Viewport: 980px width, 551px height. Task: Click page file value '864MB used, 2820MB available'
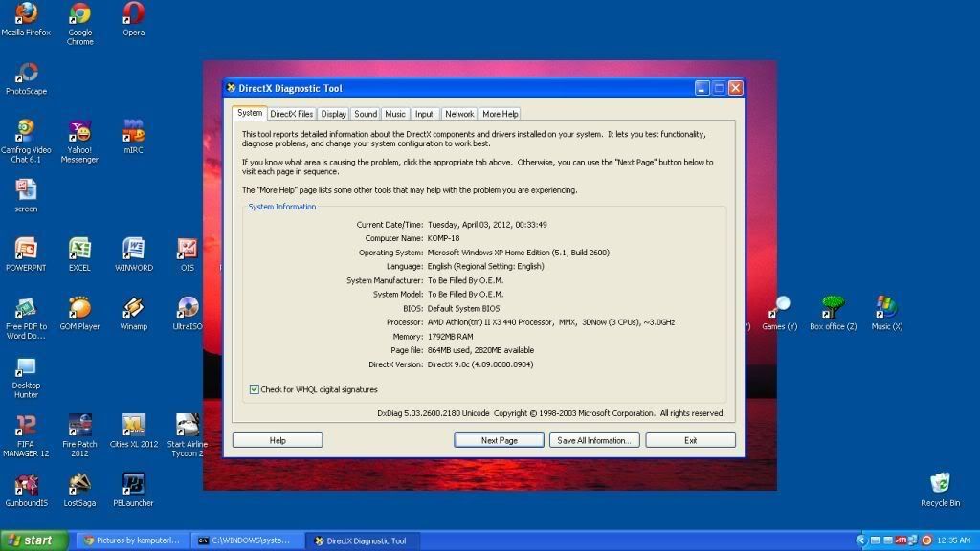480,350
